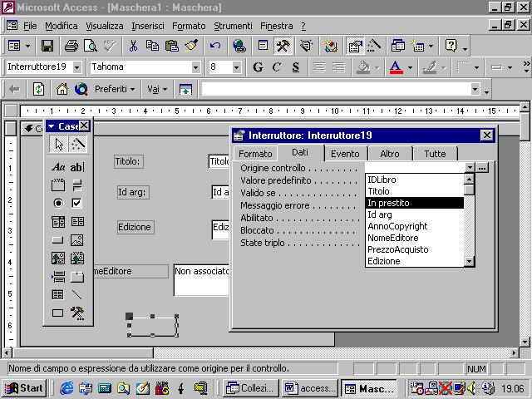Open the Origine controllo dropdown arrow

tap(470, 167)
